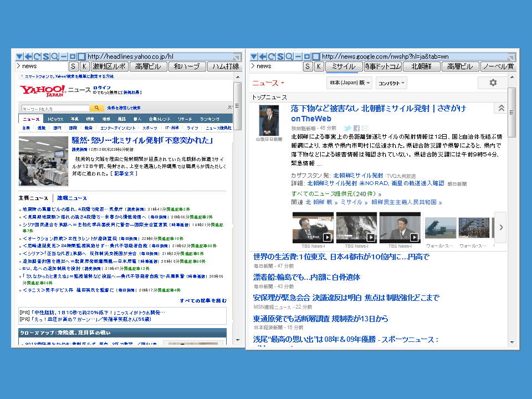Open the Yahoo ログイン link

[x=102, y=88]
